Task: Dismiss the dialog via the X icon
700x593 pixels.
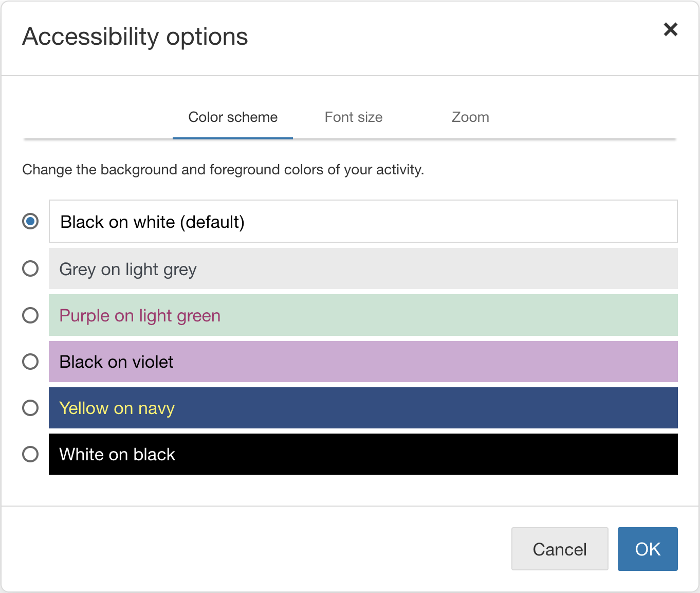Action: [670, 29]
